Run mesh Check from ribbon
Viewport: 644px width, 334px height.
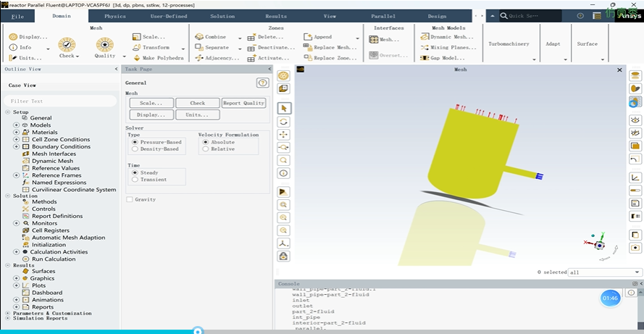tap(67, 48)
